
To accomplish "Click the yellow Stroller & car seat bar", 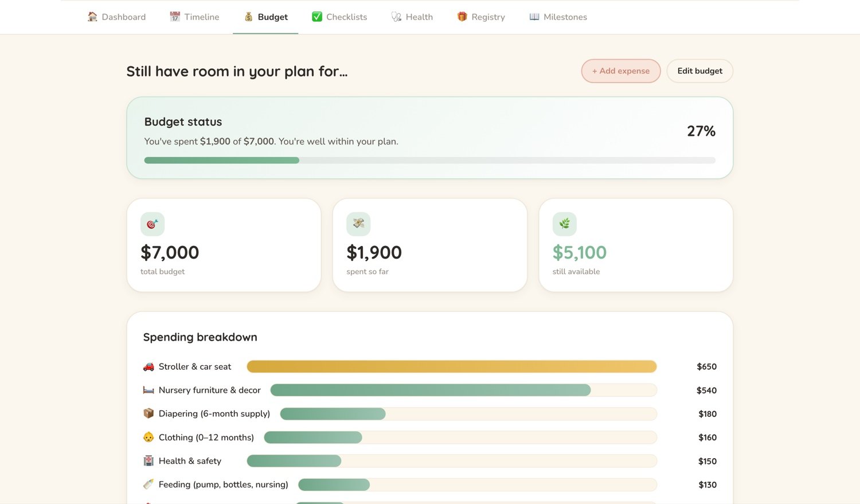I will click(x=452, y=366).
